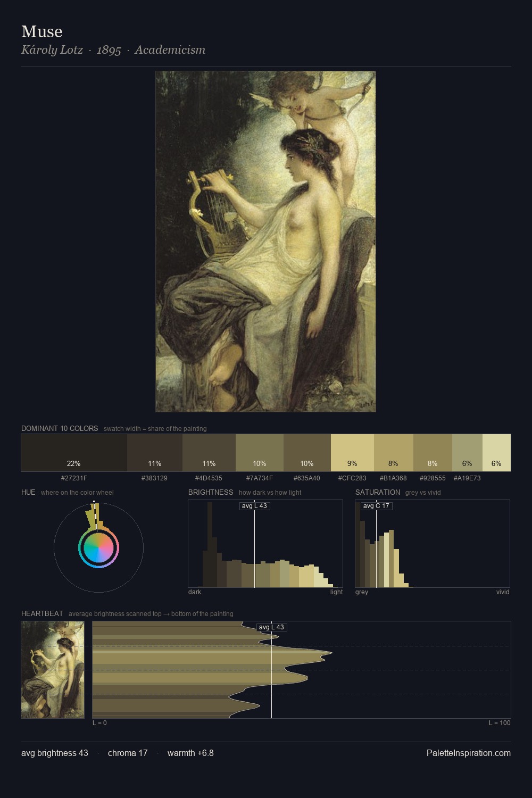
Task: Click caption "how dark vs how light"
Action: (270, 493)
